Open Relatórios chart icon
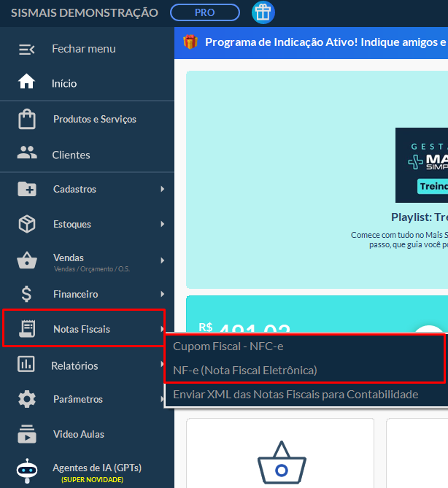Image resolution: width=448 pixels, height=488 pixels. pyautogui.click(x=27, y=364)
